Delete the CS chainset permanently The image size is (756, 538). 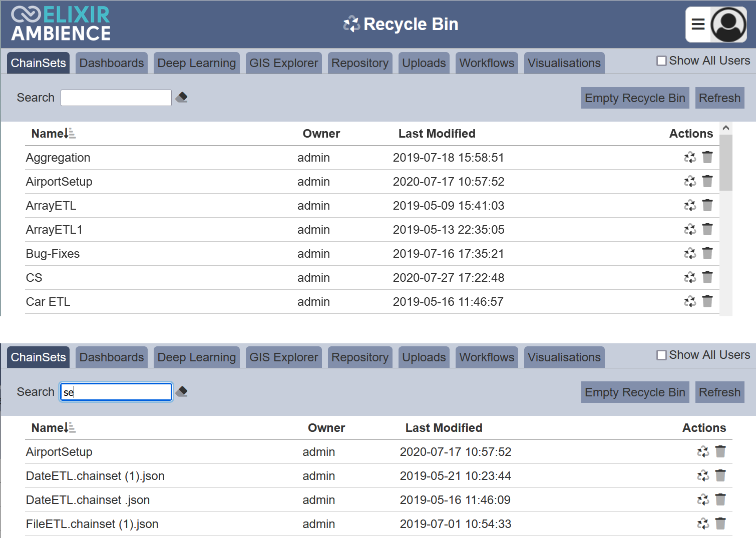coord(707,277)
